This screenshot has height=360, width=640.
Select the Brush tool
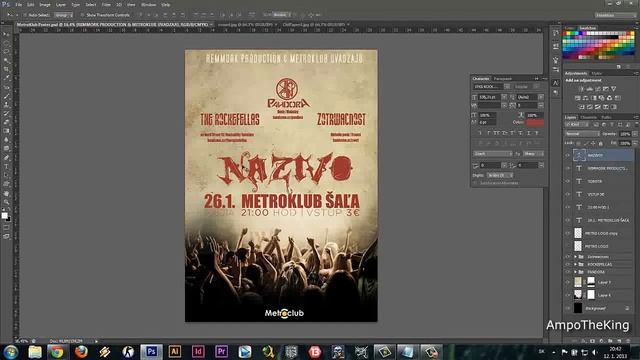tap(6, 96)
